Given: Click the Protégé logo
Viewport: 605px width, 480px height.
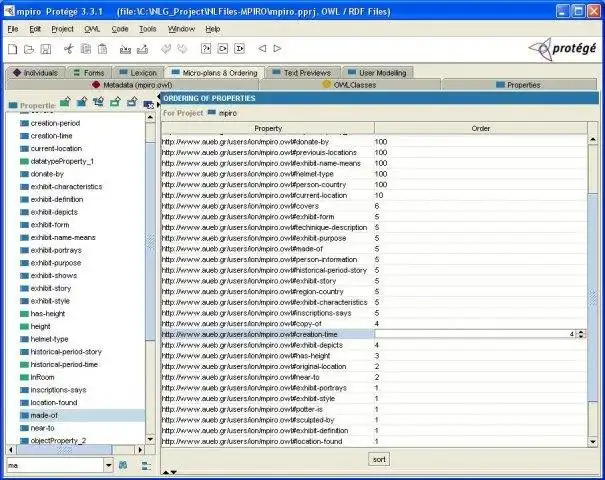Looking at the screenshot, I should point(563,49).
